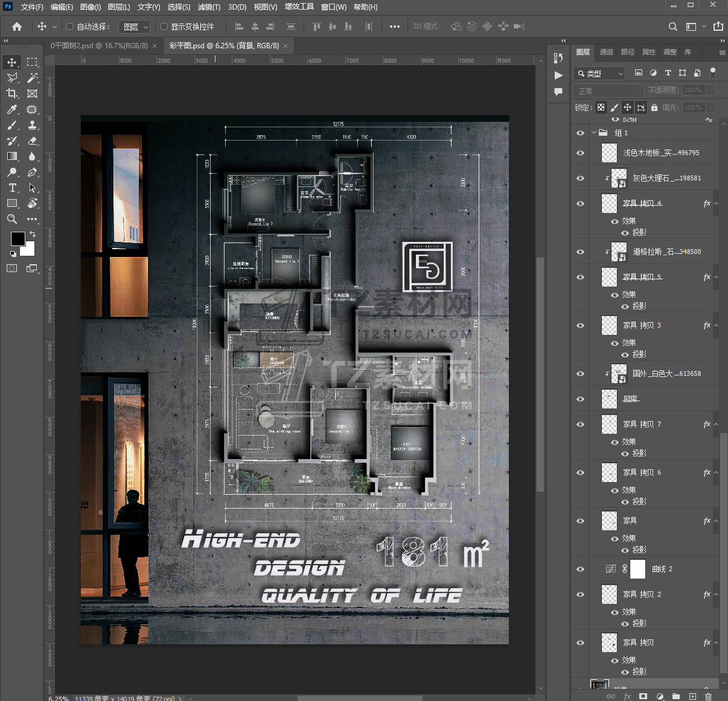Switch to 0平面树2.psd document tab
The width and height of the screenshot is (728, 701).
pyautogui.click(x=99, y=46)
